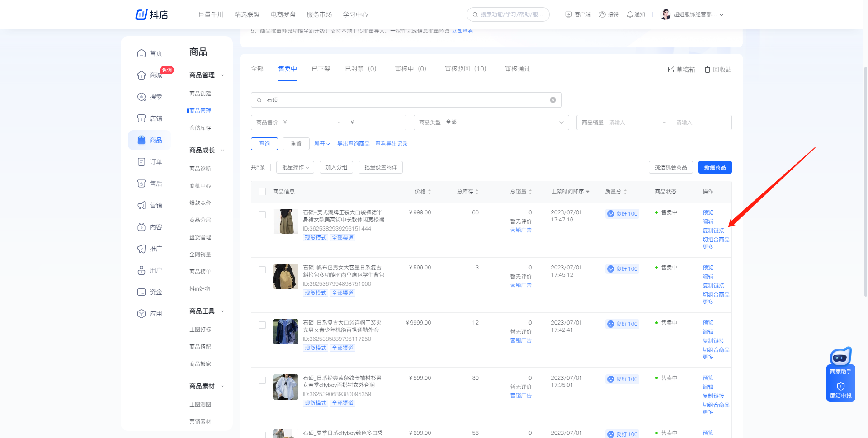
Task: Open 应用 apps sidebar icon
Action: pos(142,314)
